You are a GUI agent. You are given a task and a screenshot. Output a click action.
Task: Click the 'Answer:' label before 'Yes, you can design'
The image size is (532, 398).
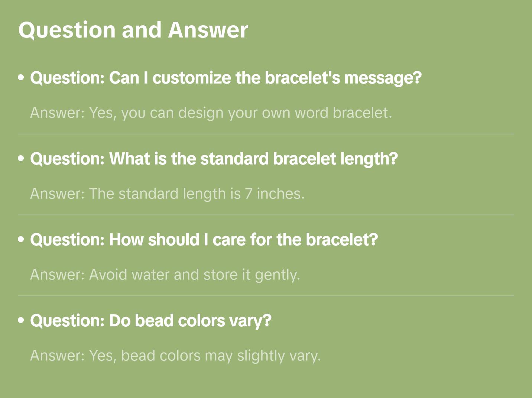(x=58, y=113)
